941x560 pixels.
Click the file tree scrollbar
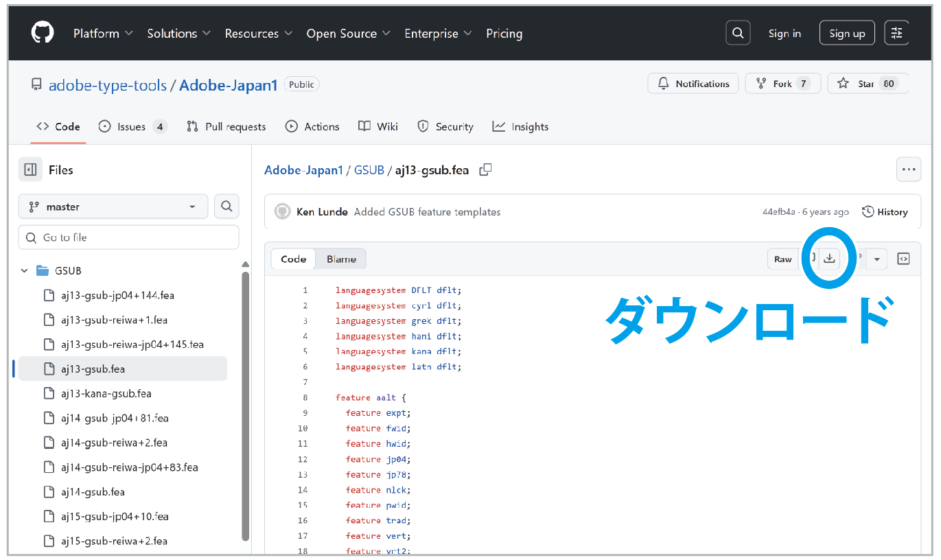(245, 405)
